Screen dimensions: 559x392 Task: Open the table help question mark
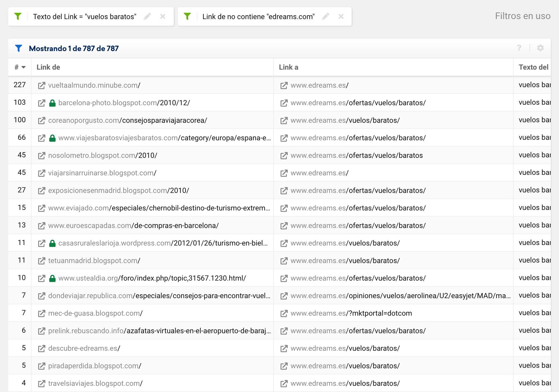pyautogui.click(x=519, y=48)
